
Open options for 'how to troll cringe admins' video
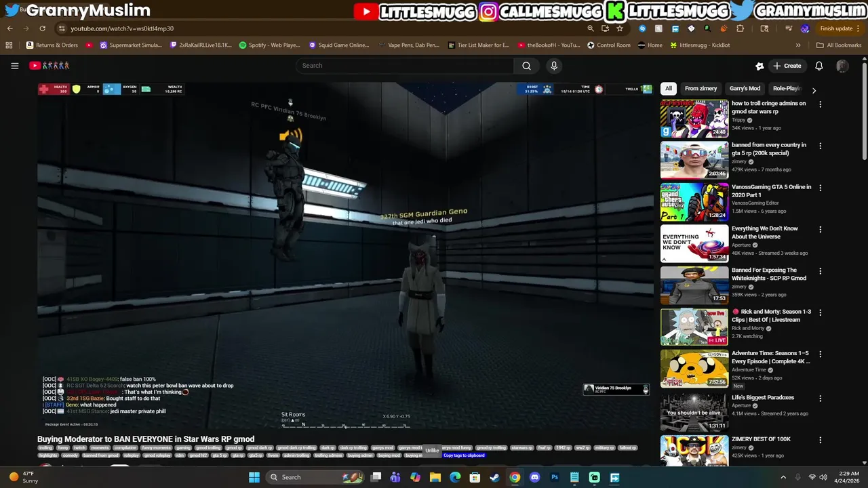tap(820, 104)
